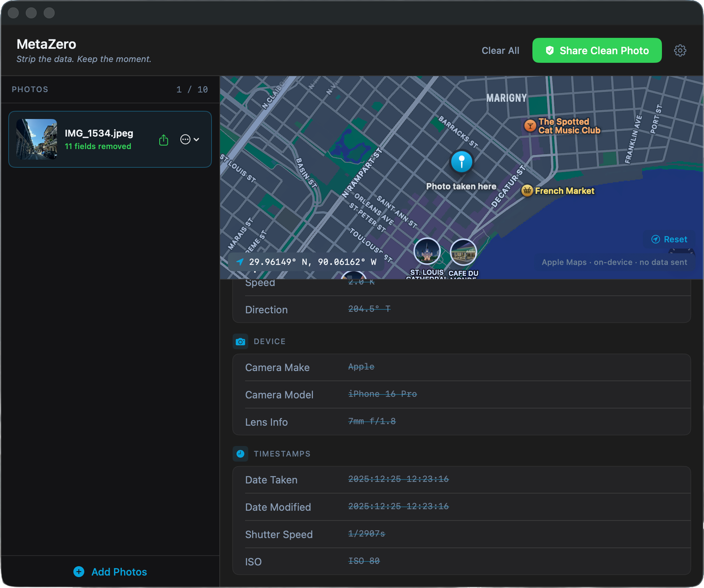Reset the map view
The width and height of the screenshot is (704, 588).
click(669, 239)
